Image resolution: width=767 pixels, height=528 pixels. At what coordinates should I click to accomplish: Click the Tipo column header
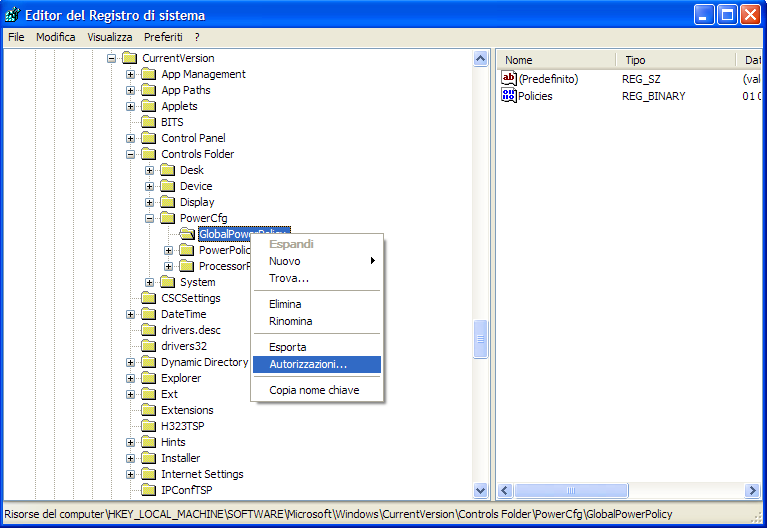point(676,60)
